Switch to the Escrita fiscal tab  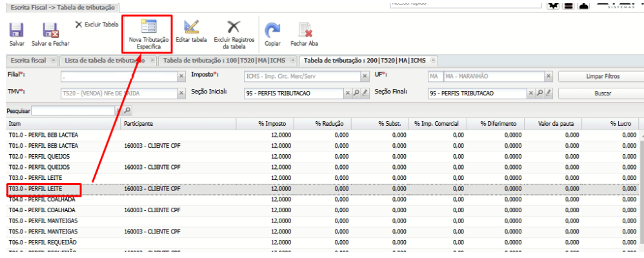[x=28, y=61]
